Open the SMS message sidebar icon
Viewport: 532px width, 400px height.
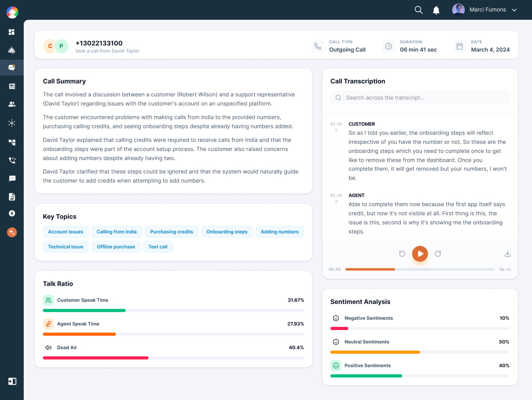[x=12, y=179]
